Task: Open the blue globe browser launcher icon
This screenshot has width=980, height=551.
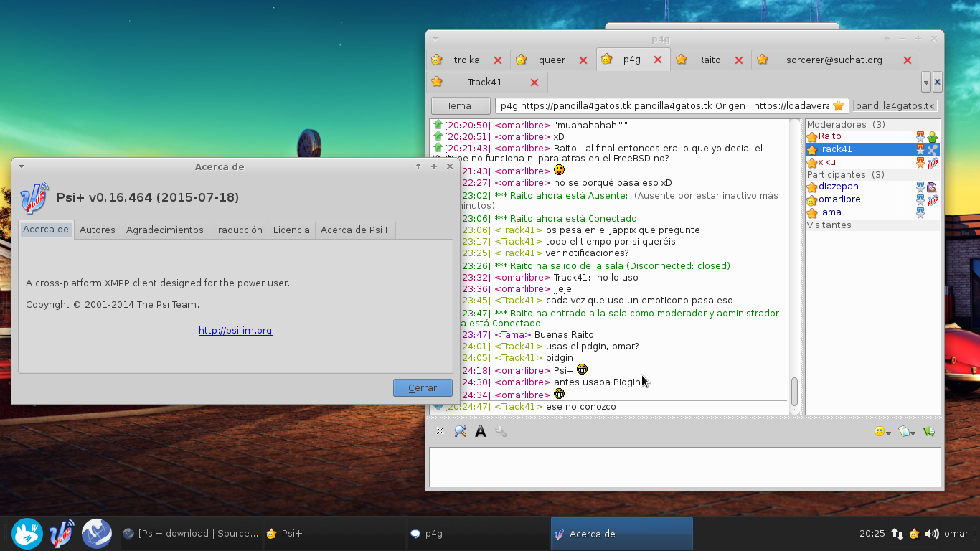Action: (x=96, y=533)
